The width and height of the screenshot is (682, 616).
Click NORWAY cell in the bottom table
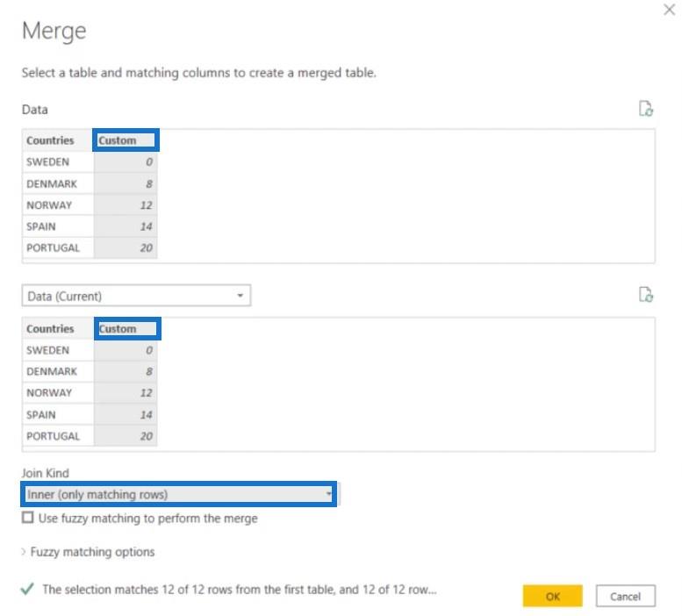point(58,392)
